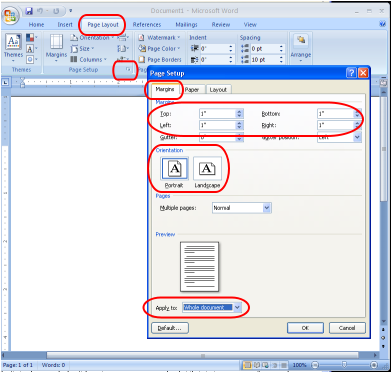Select the Paper tab in Page Setup
Image resolution: width=392 pixels, height=373 pixels.
click(192, 90)
